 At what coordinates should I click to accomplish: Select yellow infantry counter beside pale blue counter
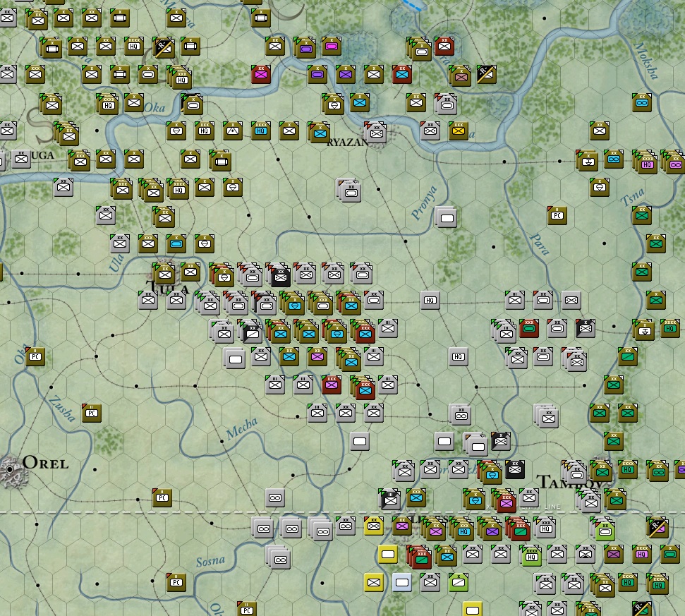pyautogui.click(x=373, y=582)
